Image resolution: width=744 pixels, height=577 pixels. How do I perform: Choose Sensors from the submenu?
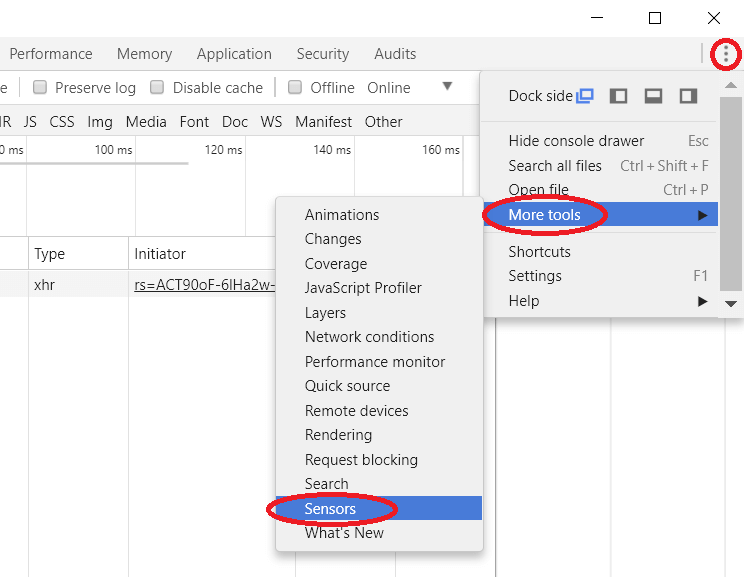click(x=331, y=509)
